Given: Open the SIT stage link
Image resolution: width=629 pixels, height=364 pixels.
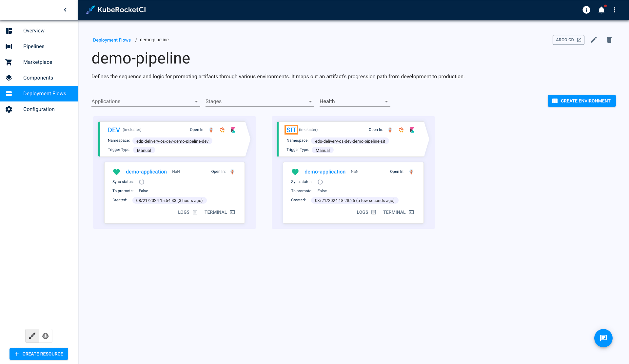Looking at the screenshot, I should (x=291, y=130).
